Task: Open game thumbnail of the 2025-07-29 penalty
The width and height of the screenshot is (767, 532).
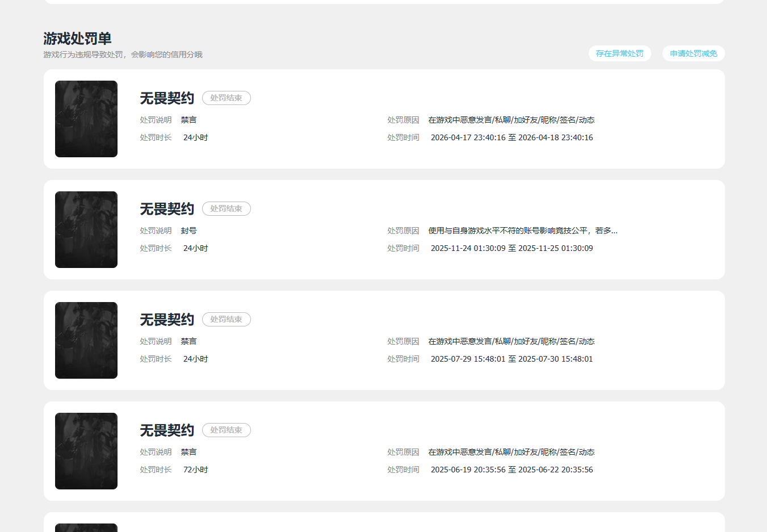Action: click(86, 340)
